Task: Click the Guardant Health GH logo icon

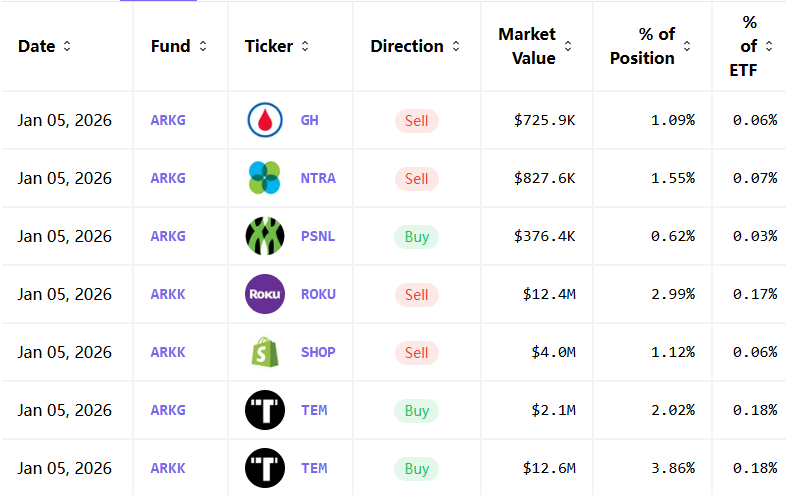Action: (x=265, y=121)
